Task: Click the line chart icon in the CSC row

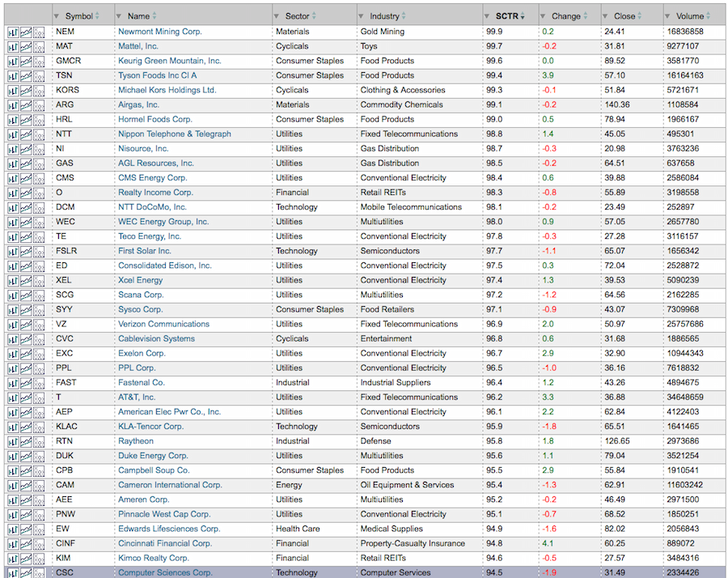Action: (26, 573)
